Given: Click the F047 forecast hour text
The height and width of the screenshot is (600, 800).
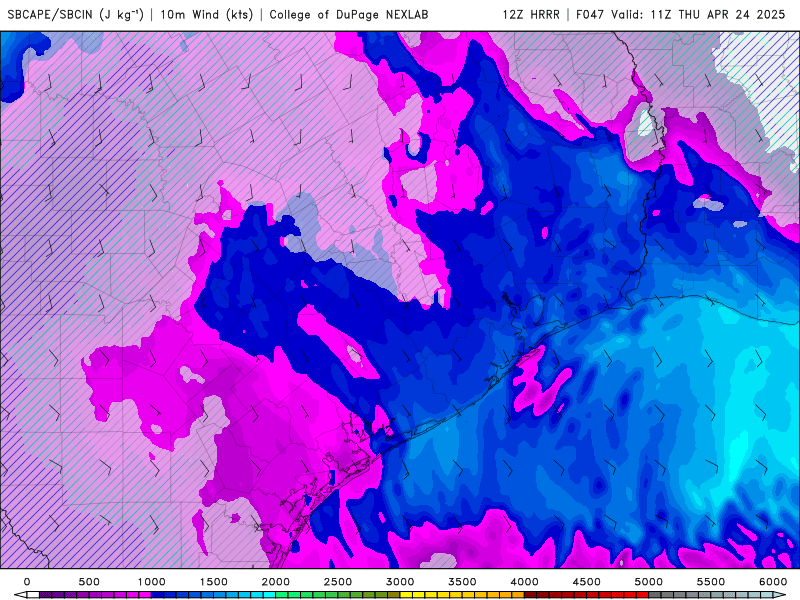Looking at the screenshot, I should point(590,14).
